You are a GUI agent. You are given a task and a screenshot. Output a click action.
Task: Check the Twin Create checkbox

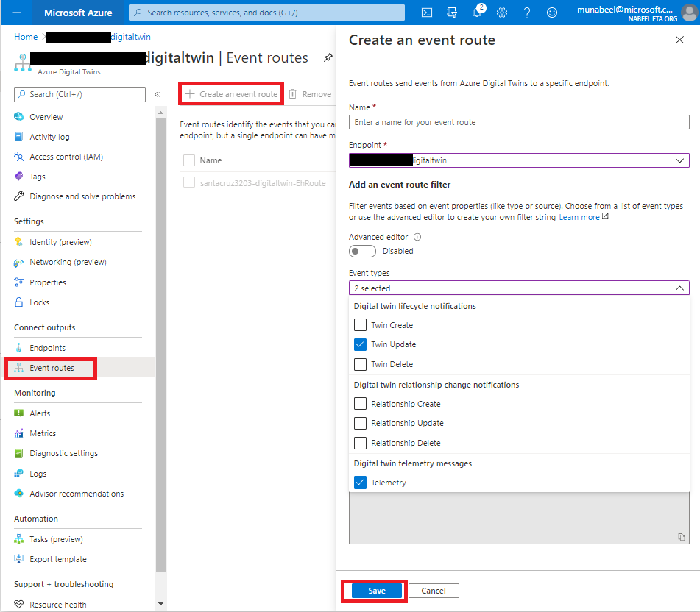(360, 324)
